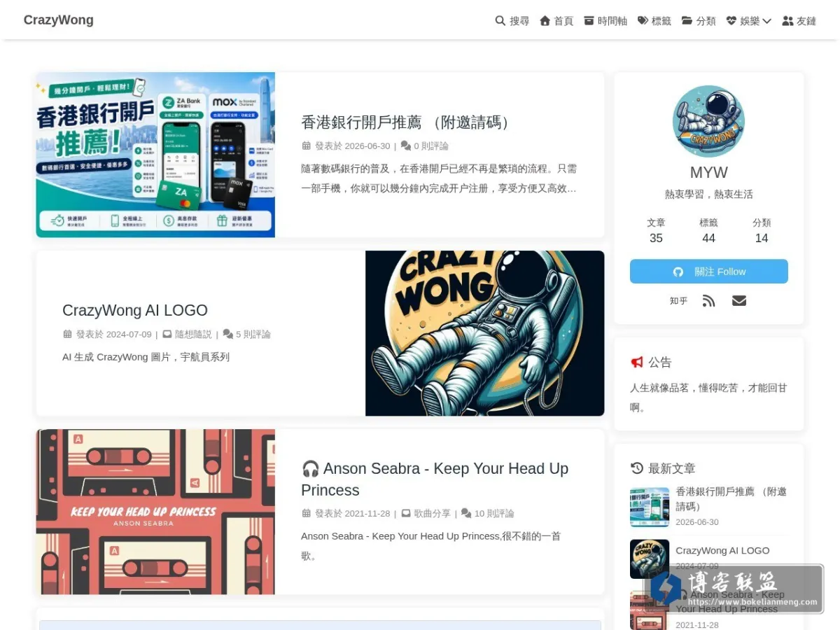Viewport: 840px width, 630px height.
Task: Click the home icon beside 首頁
Action: click(x=545, y=21)
